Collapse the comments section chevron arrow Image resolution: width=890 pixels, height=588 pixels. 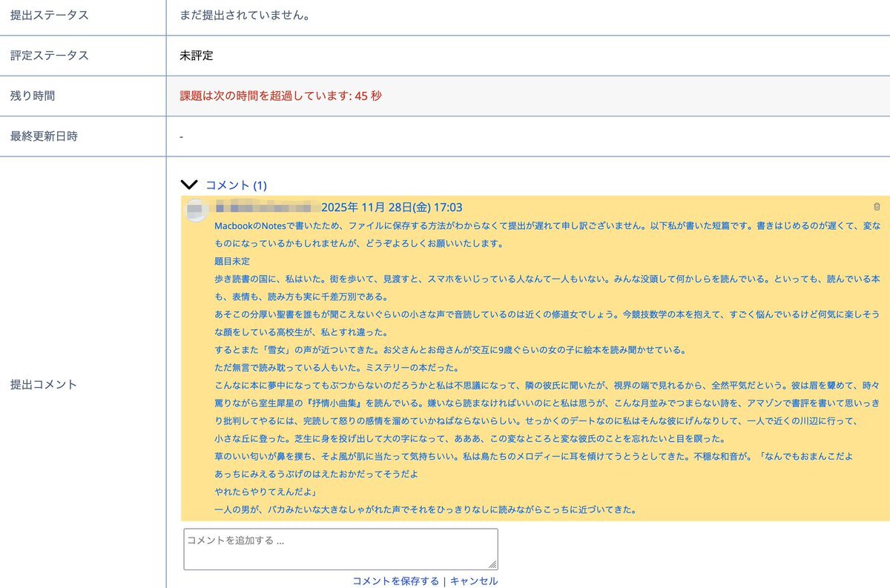pyautogui.click(x=190, y=185)
